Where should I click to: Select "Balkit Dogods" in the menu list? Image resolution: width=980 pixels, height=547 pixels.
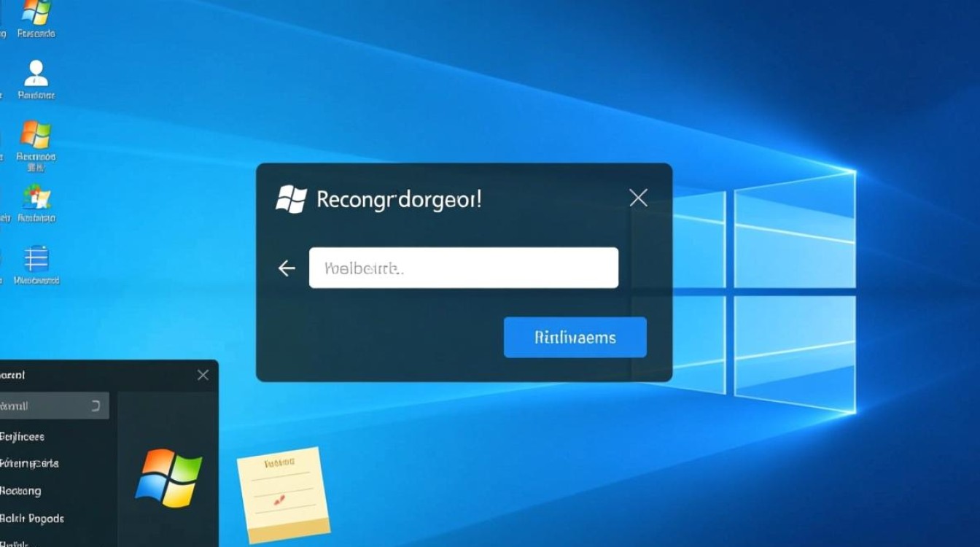coord(33,518)
